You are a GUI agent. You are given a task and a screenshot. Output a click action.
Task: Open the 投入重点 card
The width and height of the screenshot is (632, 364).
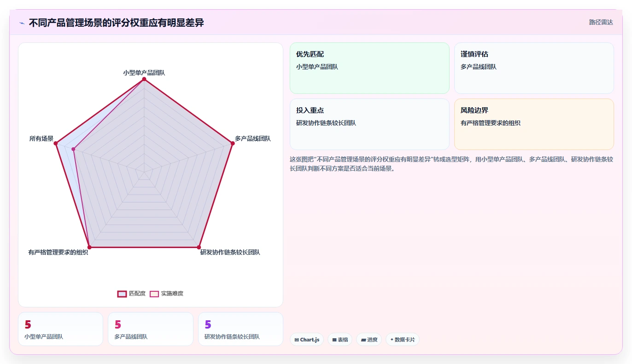369,124
